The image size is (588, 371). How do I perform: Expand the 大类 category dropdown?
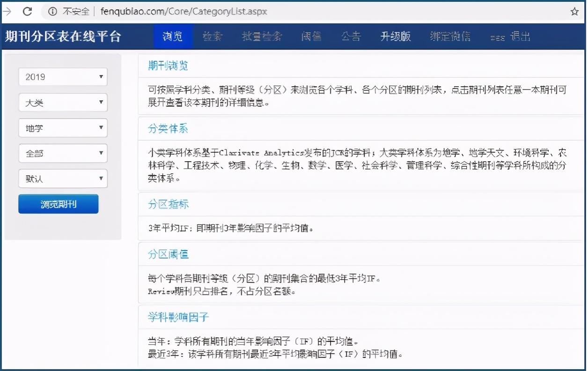coord(63,103)
